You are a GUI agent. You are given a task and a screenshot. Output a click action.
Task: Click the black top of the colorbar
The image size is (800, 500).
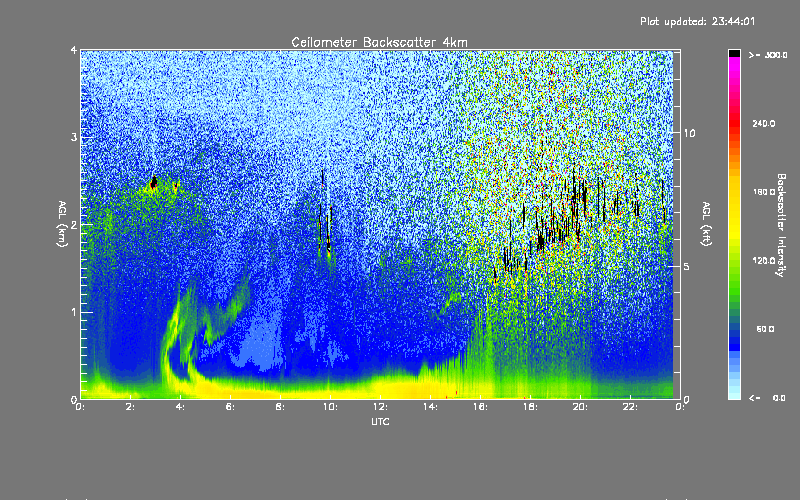[x=734, y=53]
